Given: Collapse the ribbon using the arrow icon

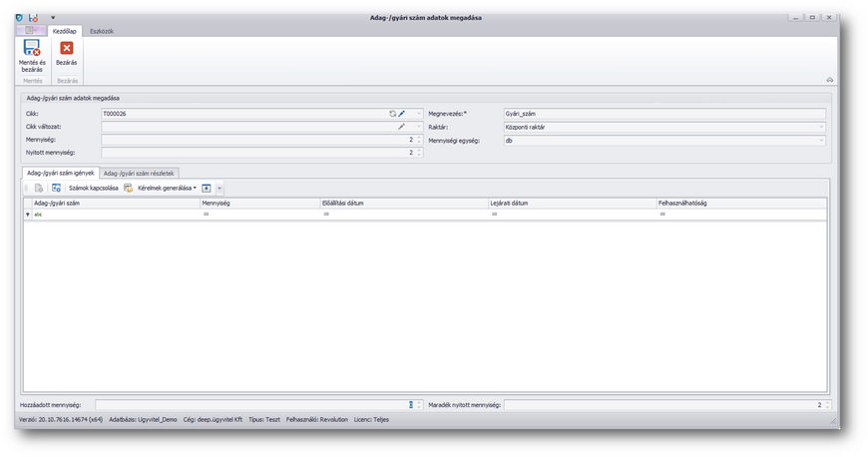Looking at the screenshot, I should click(829, 80).
